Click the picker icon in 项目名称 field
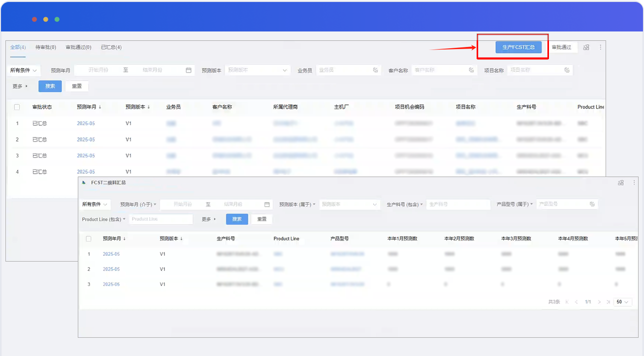This screenshot has width=644, height=356. pyautogui.click(x=567, y=70)
